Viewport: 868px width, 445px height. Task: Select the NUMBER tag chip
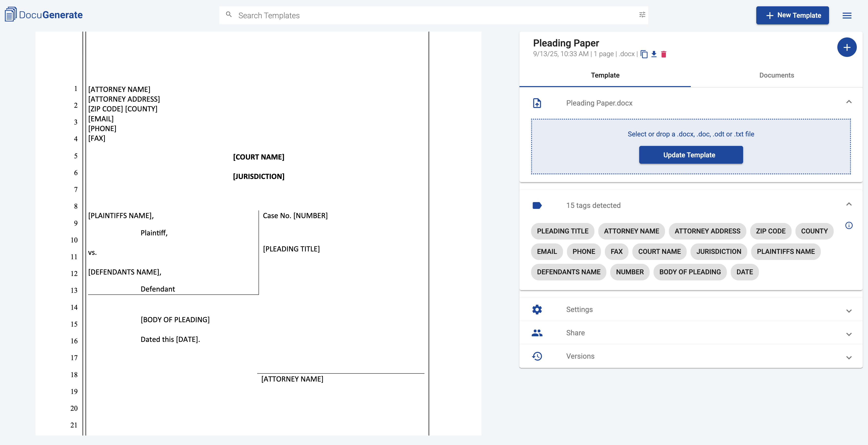click(629, 272)
